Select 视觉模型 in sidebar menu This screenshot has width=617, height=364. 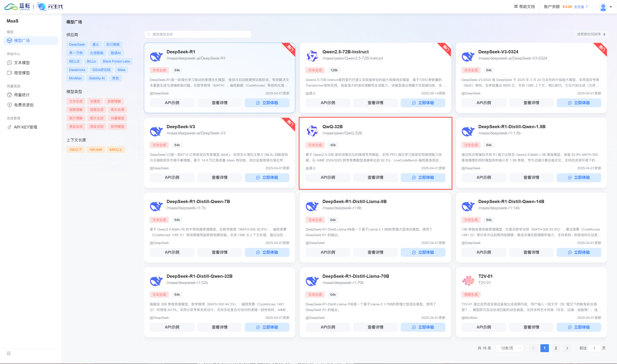22,73
